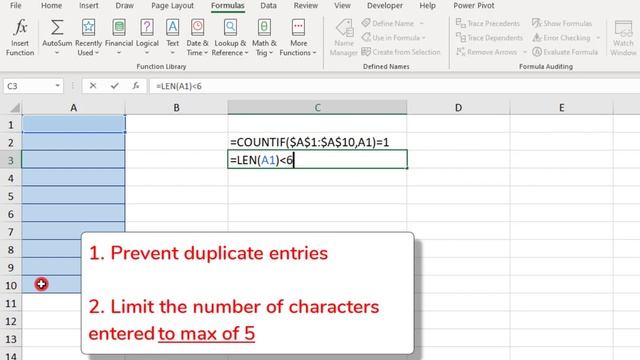Open Math & Trig functions
Image resolution: width=640 pixels, height=360 pixels.
click(264, 38)
